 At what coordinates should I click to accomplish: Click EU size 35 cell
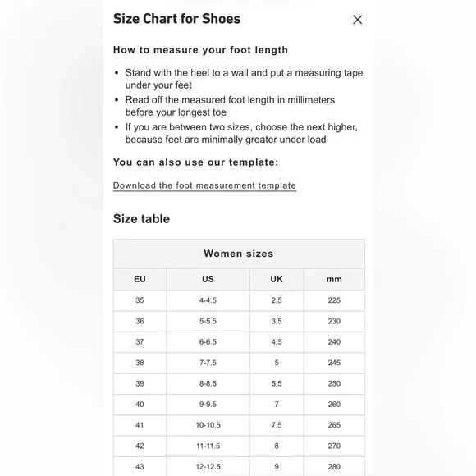[x=140, y=300]
